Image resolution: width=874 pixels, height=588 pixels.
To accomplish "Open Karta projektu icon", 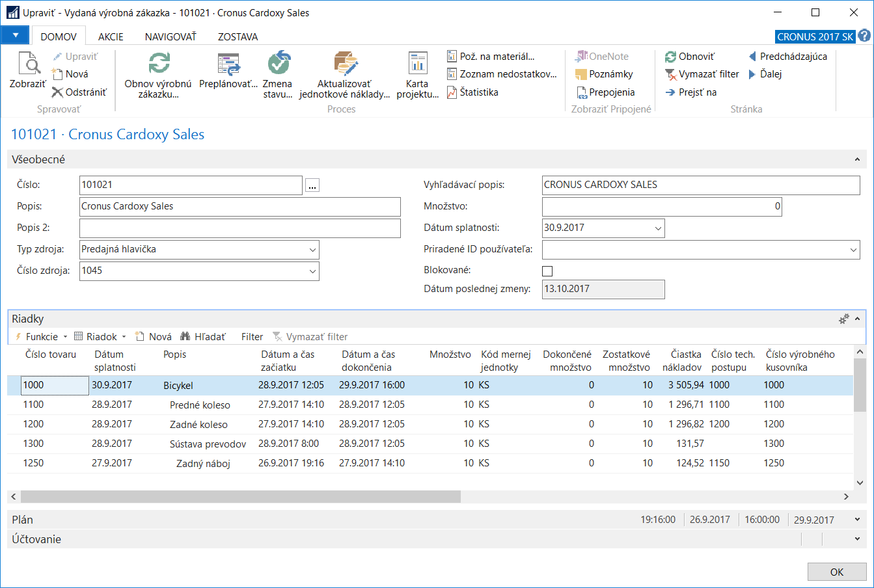I will (418, 63).
